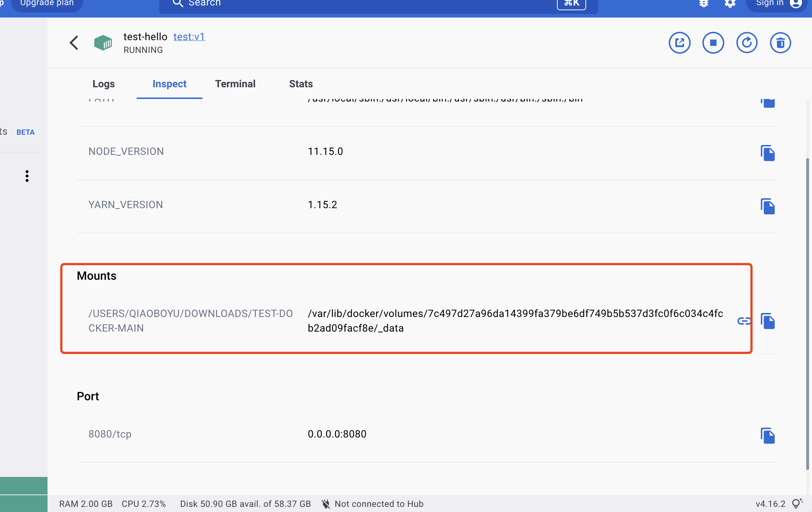812x512 pixels.
Task: Open the Terminal tab
Action: point(235,84)
